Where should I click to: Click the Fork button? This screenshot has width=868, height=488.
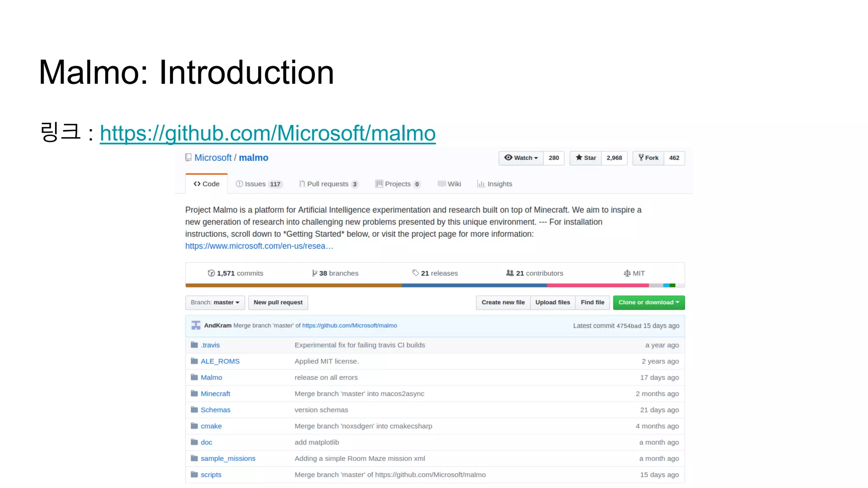[648, 158]
